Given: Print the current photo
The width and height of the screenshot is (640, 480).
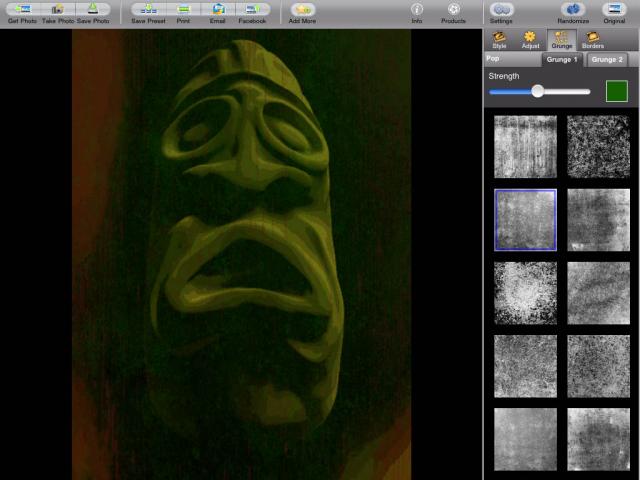Looking at the screenshot, I should (183, 9).
